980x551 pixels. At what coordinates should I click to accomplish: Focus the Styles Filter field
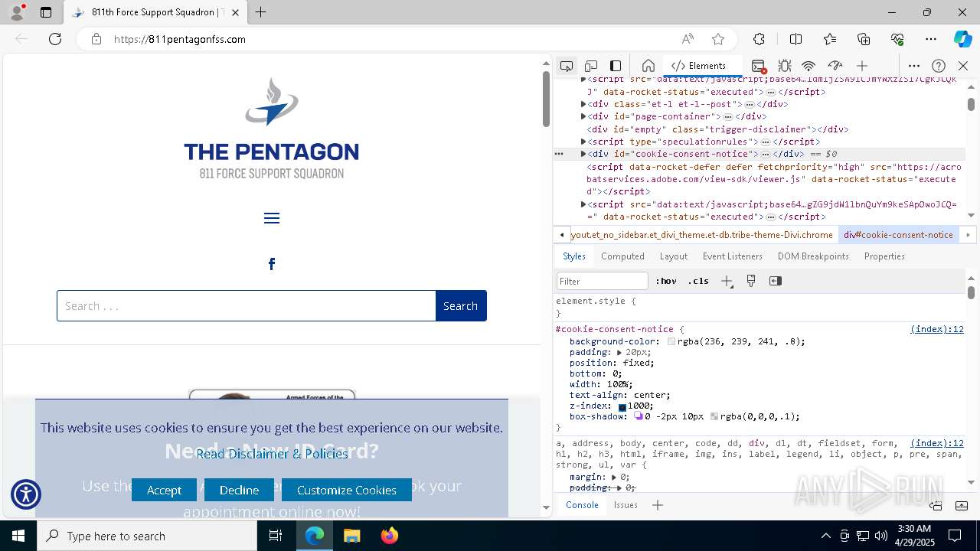(x=603, y=281)
